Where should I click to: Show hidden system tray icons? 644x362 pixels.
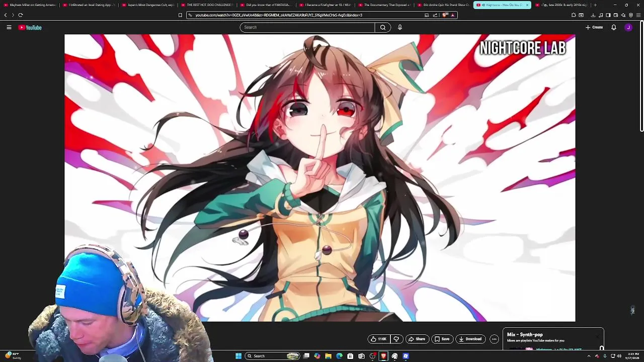click(589, 356)
